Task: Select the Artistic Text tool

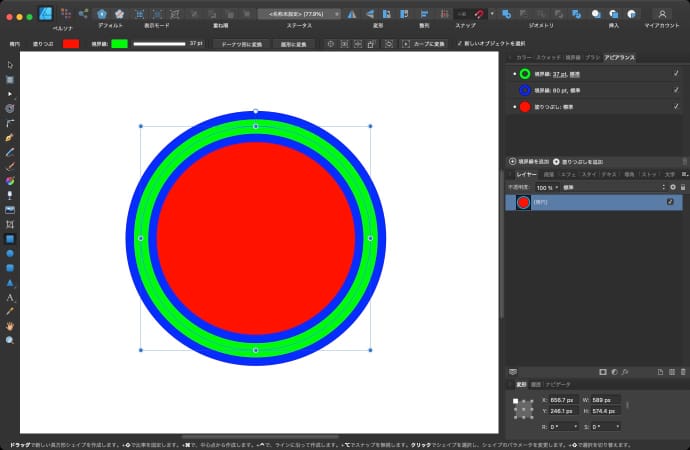Action: (10, 297)
